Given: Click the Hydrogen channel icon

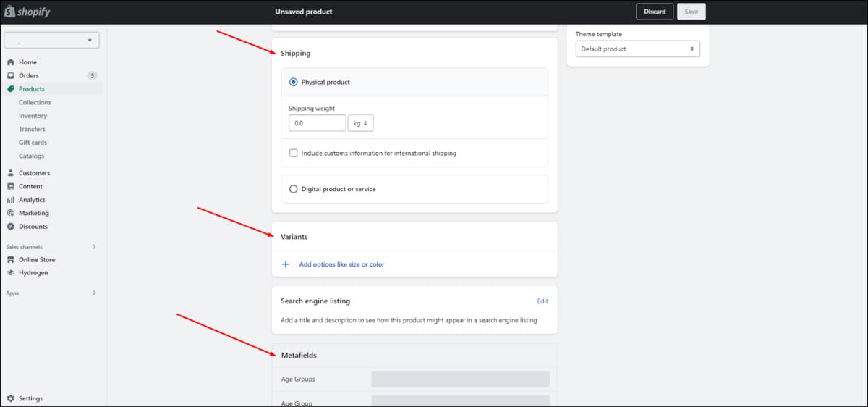Looking at the screenshot, I should 11,273.
